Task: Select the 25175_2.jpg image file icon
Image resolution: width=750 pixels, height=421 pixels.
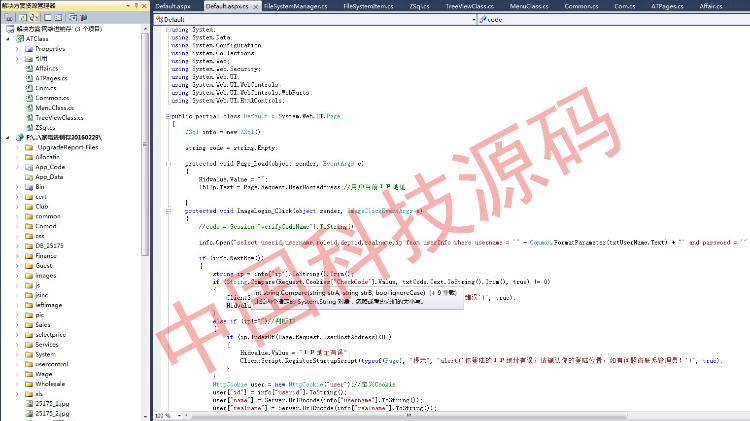Action: click(x=29, y=413)
